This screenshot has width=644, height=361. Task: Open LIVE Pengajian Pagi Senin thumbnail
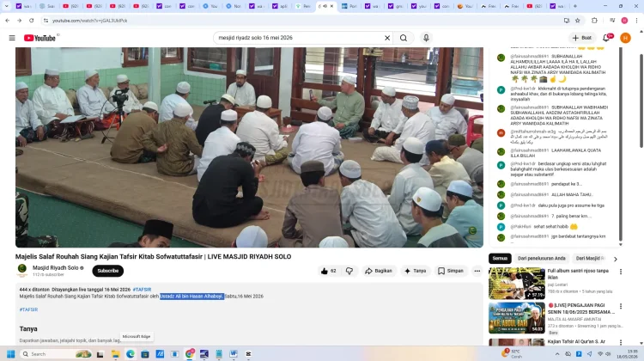pyautogui.click(x=517, y=318)
